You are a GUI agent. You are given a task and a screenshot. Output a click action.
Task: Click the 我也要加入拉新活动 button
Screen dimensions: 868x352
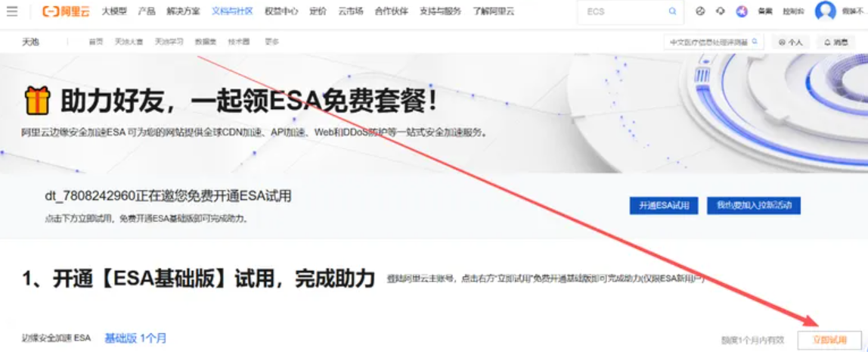coord(753,206)
